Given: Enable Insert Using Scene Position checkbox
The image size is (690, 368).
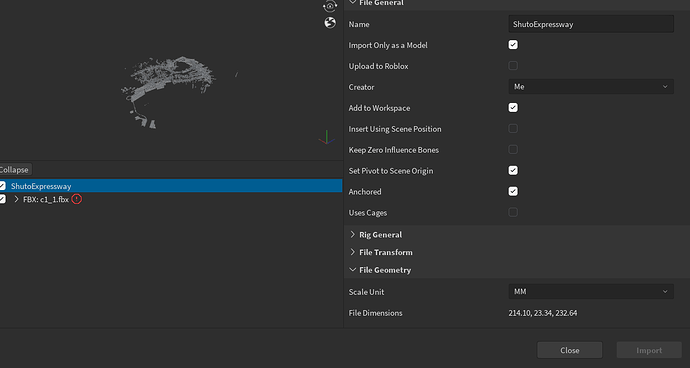Looking at the screenshot, I should pos(513,129).
